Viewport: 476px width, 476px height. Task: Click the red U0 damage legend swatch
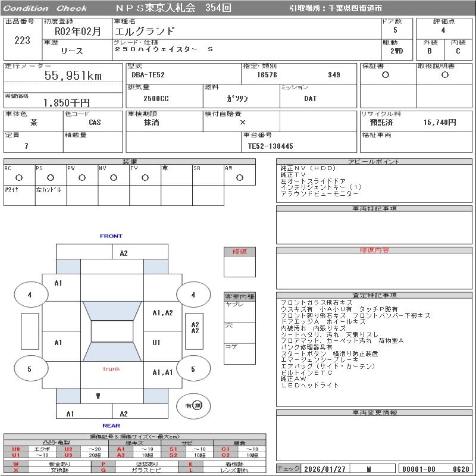tap(16, 449)
